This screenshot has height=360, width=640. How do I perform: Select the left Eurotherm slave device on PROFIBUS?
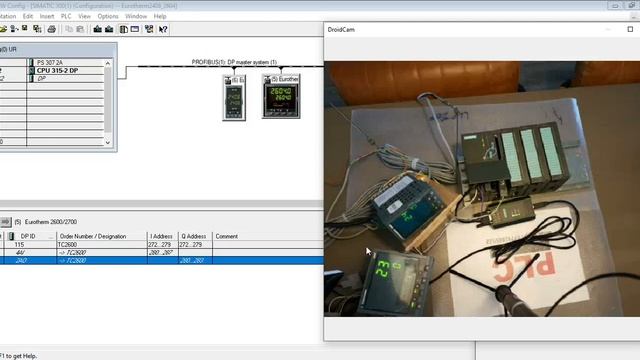[x=234, y=98]
